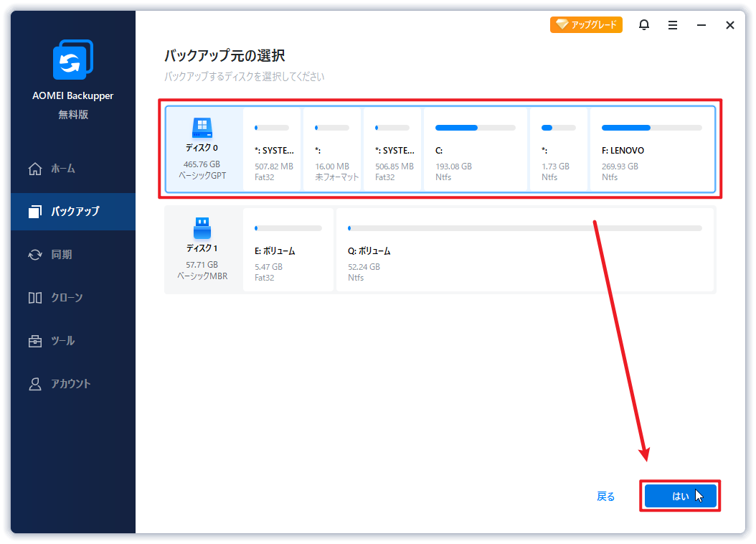Click the Q: volume usage bar
Image resolution: width=756 pixels, height=544 pixels.
tap(524, 228)
